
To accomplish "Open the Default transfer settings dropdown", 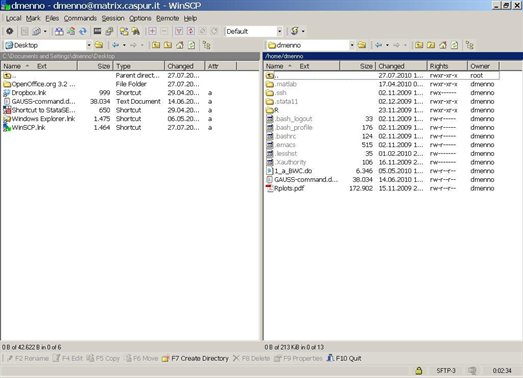I will coord(280,31).
